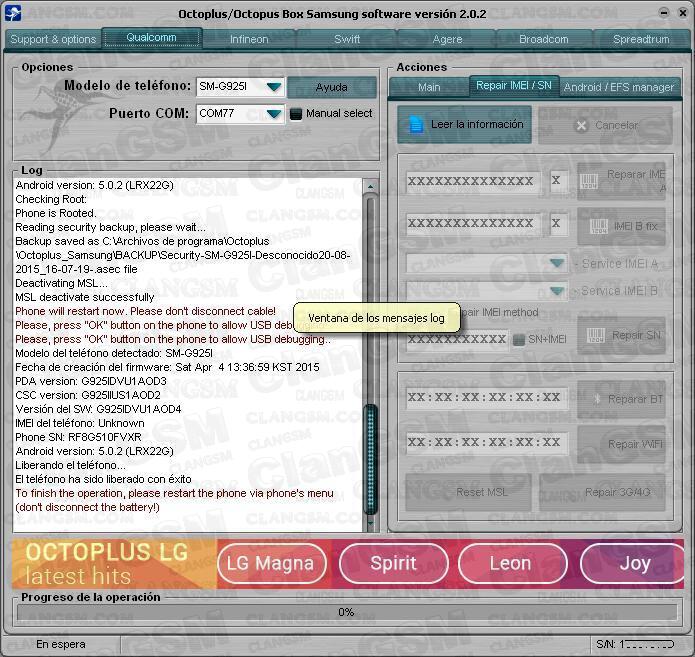Click the Repair 3G/4G button
Image resolution: width=695 pixels, height=657 pixels.
[x=603, y=493]
